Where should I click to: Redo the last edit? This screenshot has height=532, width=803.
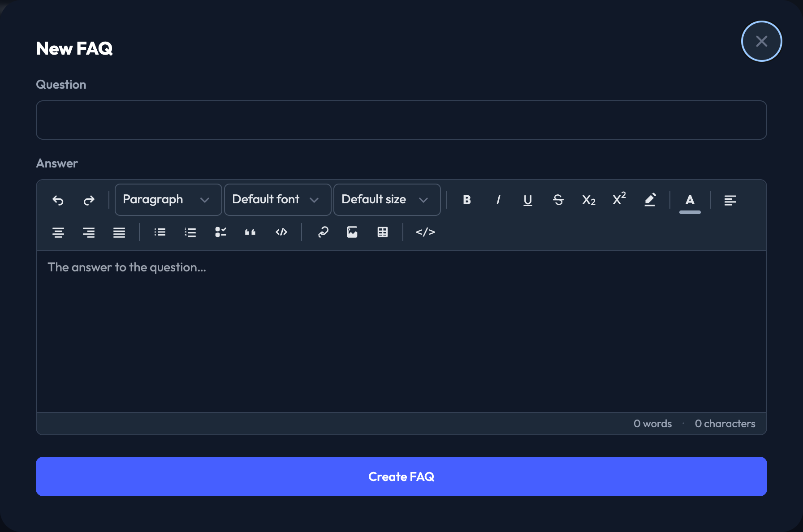click(x=89, y=200)
